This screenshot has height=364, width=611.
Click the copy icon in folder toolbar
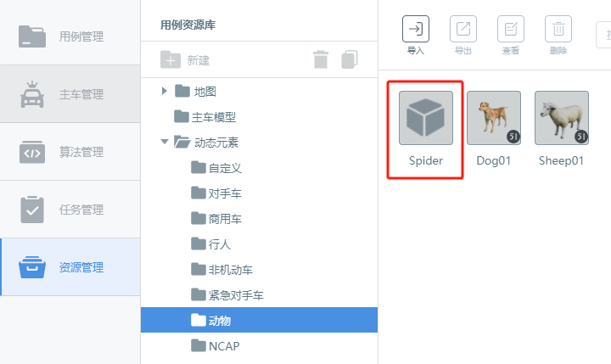[x=350, y=59]
